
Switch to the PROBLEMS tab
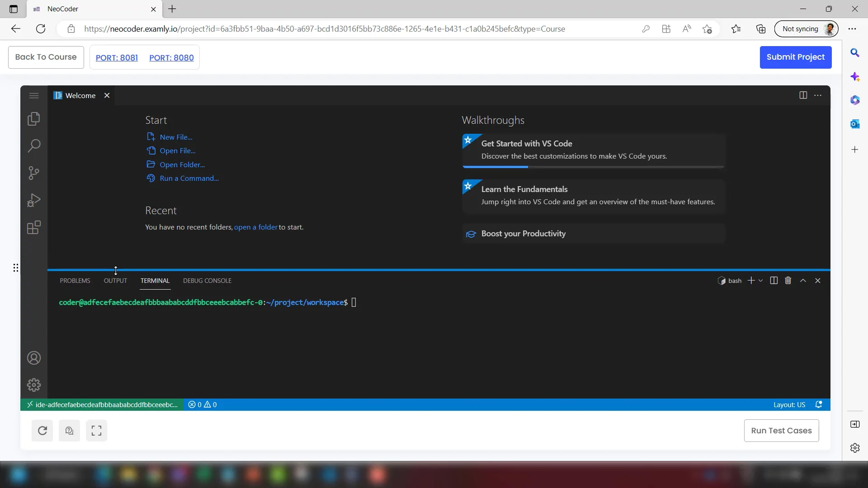[x=75, y=280]
